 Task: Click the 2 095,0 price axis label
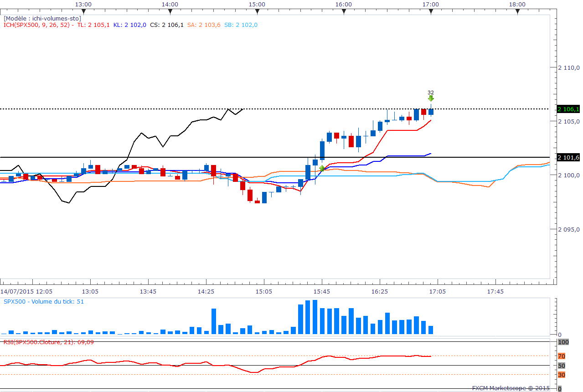(x=569, y=229)
